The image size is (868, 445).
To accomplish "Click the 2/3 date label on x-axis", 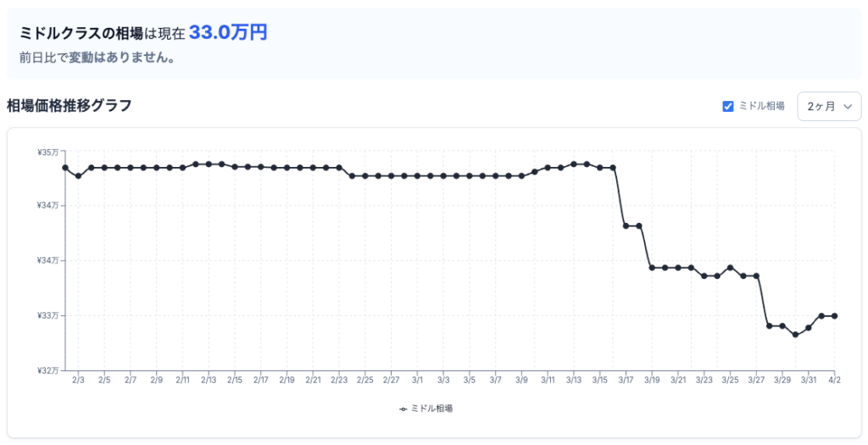I will 78,381.
